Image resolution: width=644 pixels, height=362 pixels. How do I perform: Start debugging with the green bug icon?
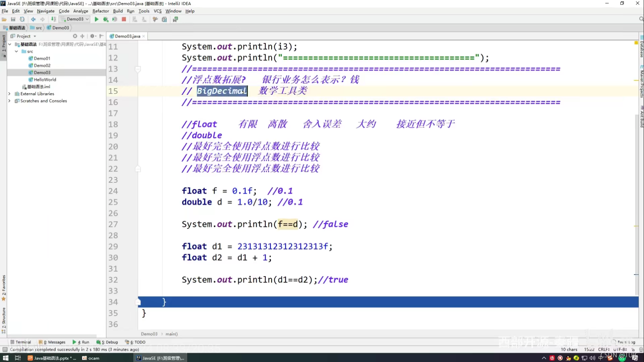106,19
